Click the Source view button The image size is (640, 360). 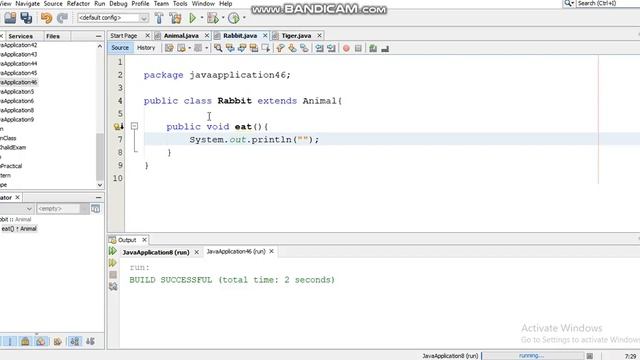point(120,48)
